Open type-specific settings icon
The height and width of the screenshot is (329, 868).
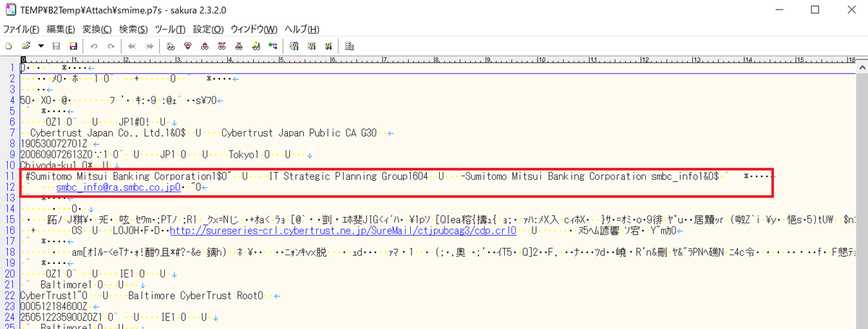(x=294, y=46)
